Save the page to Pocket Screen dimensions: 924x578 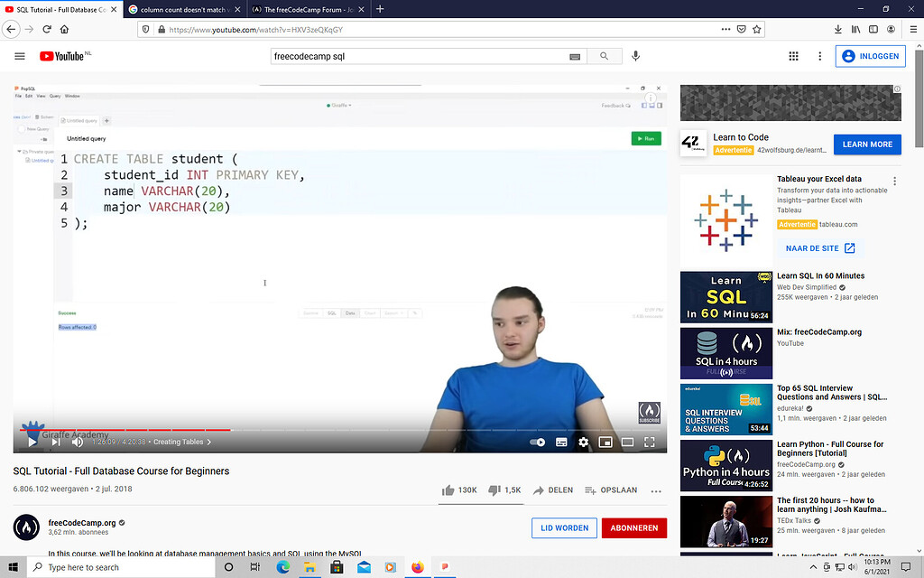(742, 30)
